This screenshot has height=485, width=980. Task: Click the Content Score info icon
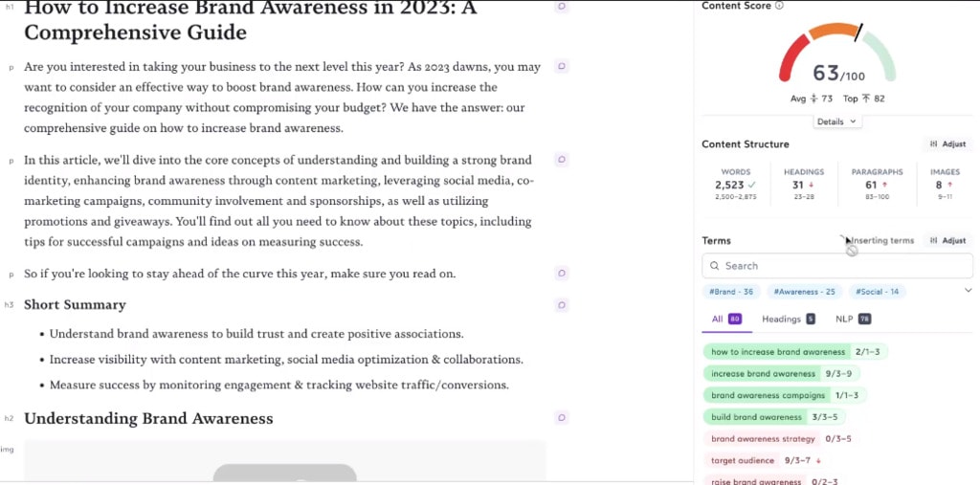[779, 6]
